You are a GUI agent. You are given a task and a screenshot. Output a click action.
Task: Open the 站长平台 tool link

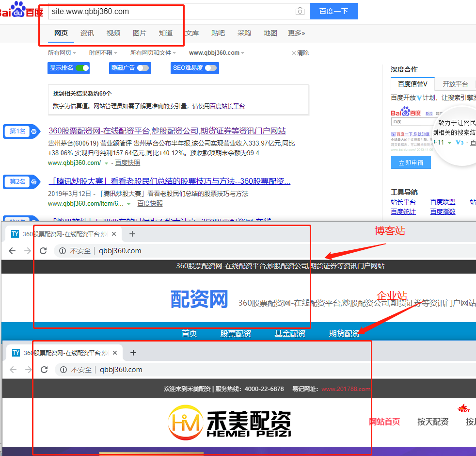(x=403, y=202)
